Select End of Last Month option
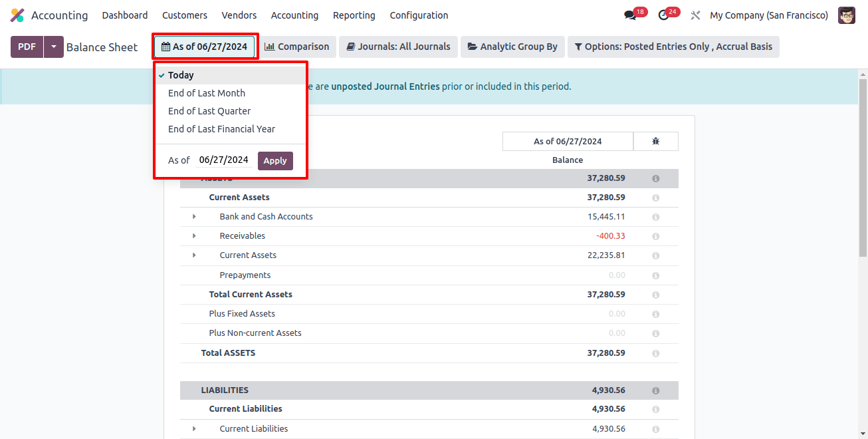Image resolution: width=868 pixels, height=439 pixels. [231, 93]
